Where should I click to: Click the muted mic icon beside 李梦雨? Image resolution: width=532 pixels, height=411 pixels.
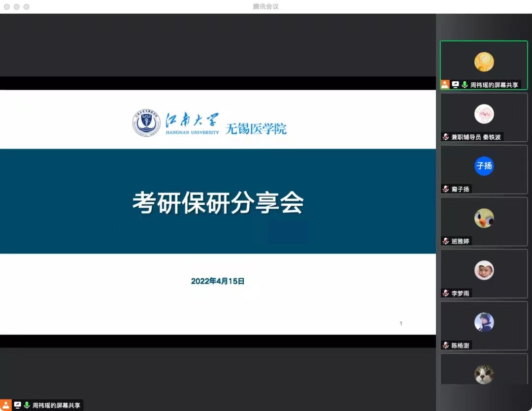tap(446, 293)
